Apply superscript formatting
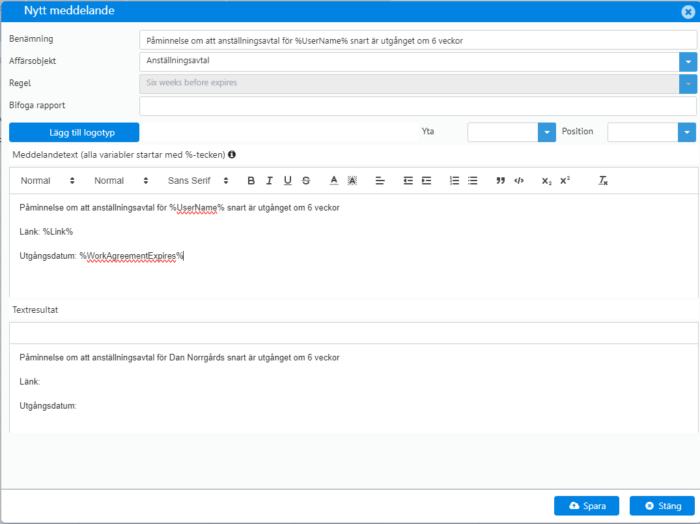Image resolution: width=700 pixels, height=524 pixels. click(565, 180)
